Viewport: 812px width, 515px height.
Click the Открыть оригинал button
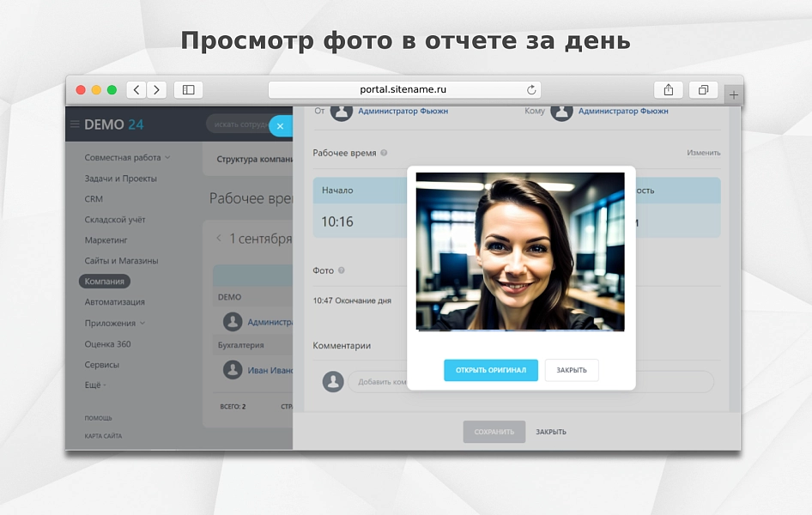(491, 370)
